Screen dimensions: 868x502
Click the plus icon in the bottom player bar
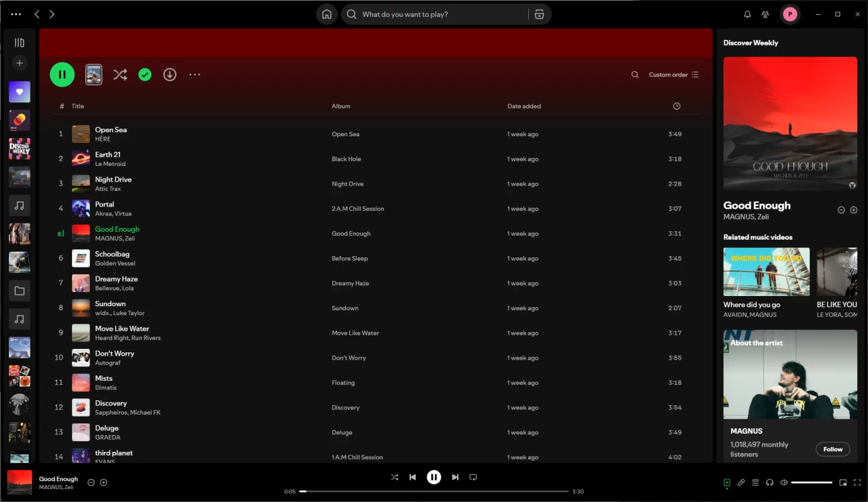[x=104, y=482]
